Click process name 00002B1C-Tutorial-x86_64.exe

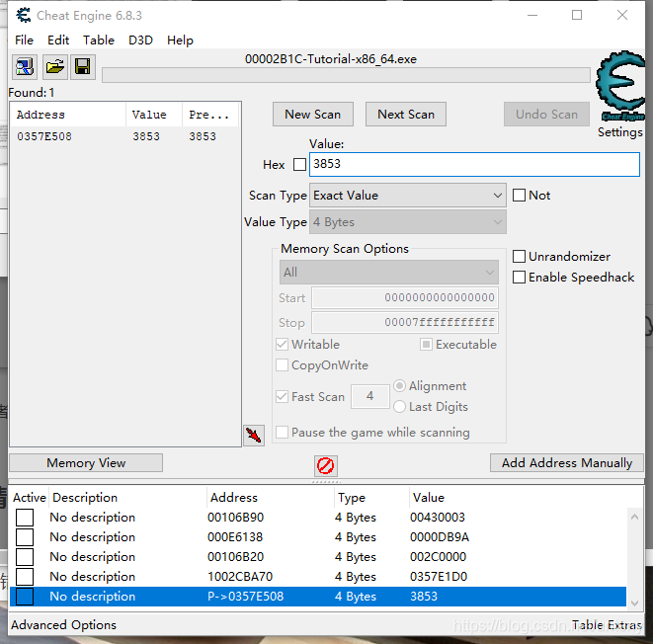pyautogui.click(x=331, y=59)
